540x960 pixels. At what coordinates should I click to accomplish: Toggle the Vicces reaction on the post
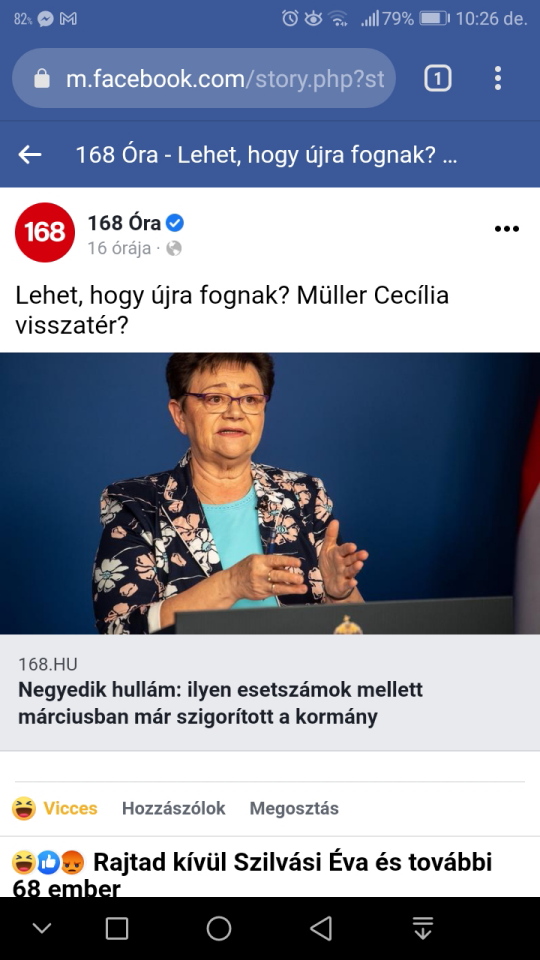55,808
